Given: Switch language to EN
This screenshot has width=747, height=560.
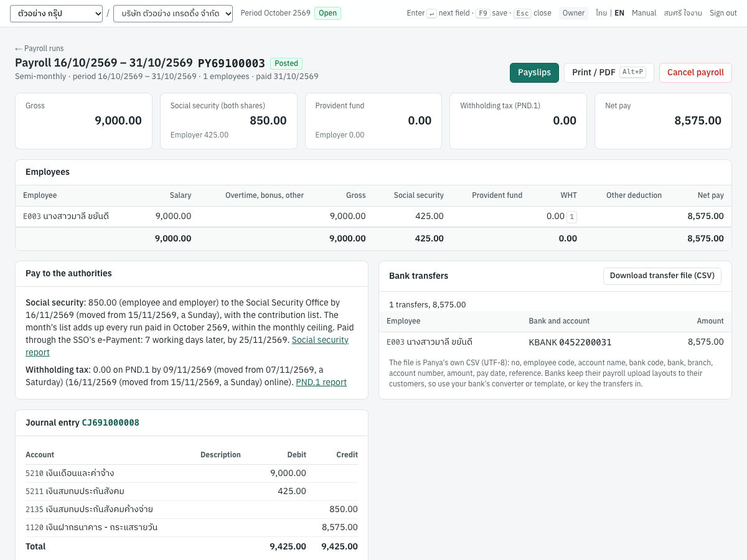Looking at the screenshot, I should [619, 13].
